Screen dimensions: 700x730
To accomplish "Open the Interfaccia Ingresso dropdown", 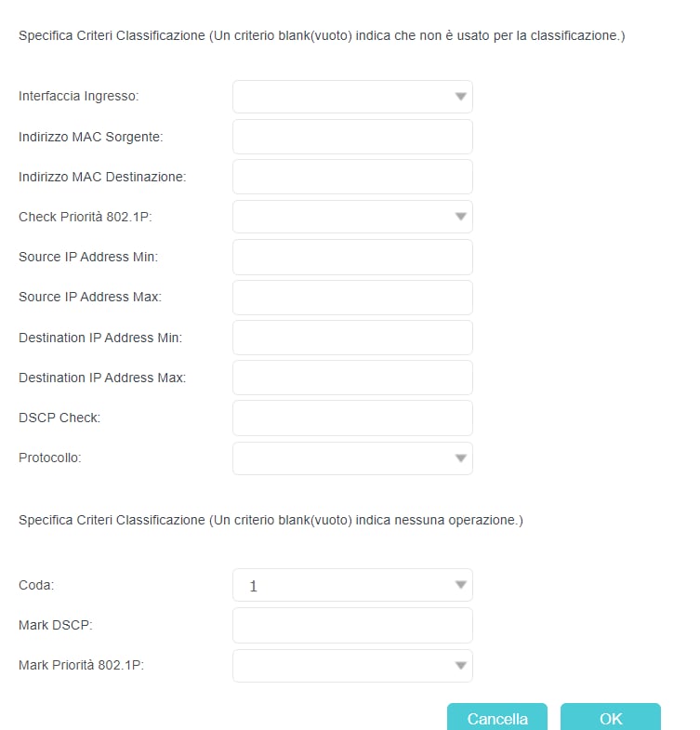I will [351, 97].
